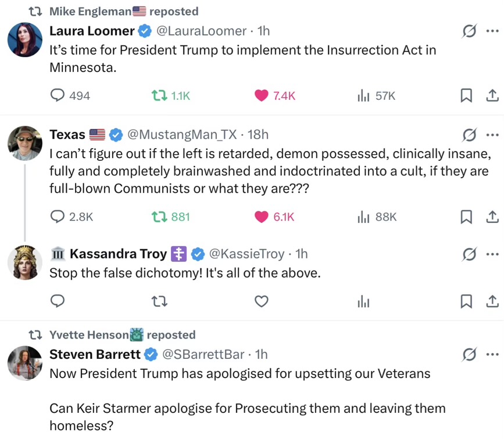This screenshot has width=504, height=439.
Task: Reply to Laura Loomer's Insurrection Act post
Action: coord(58,96)
